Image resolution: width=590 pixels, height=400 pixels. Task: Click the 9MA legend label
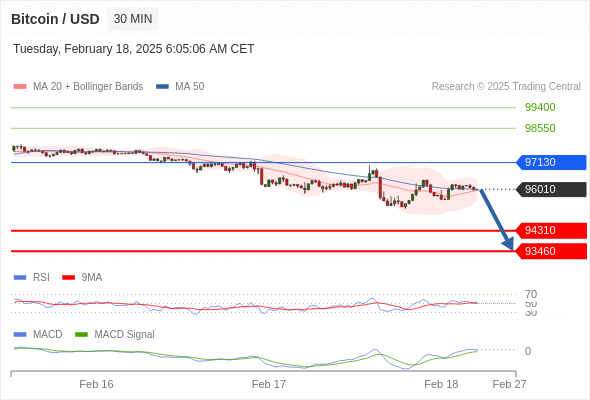pos(92,278)
